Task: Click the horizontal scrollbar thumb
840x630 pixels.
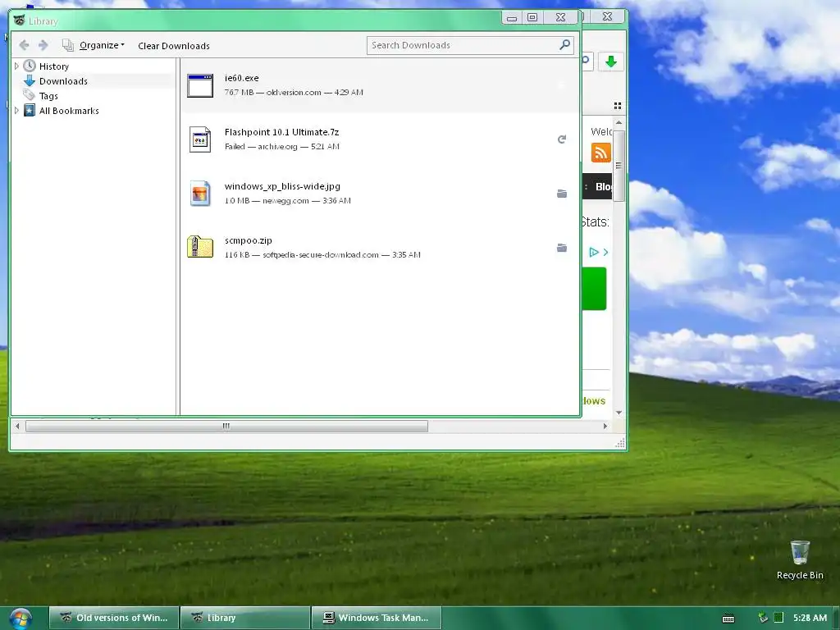Action: tap(226, 426)
